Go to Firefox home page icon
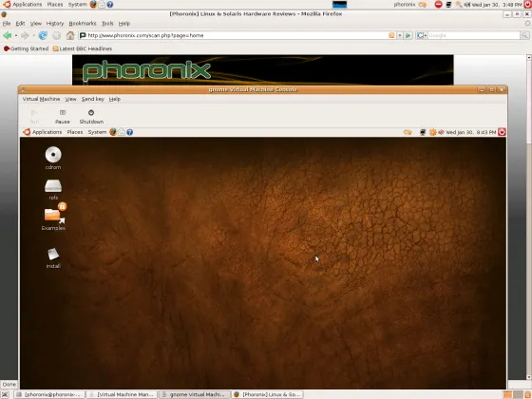 [70, 35]
